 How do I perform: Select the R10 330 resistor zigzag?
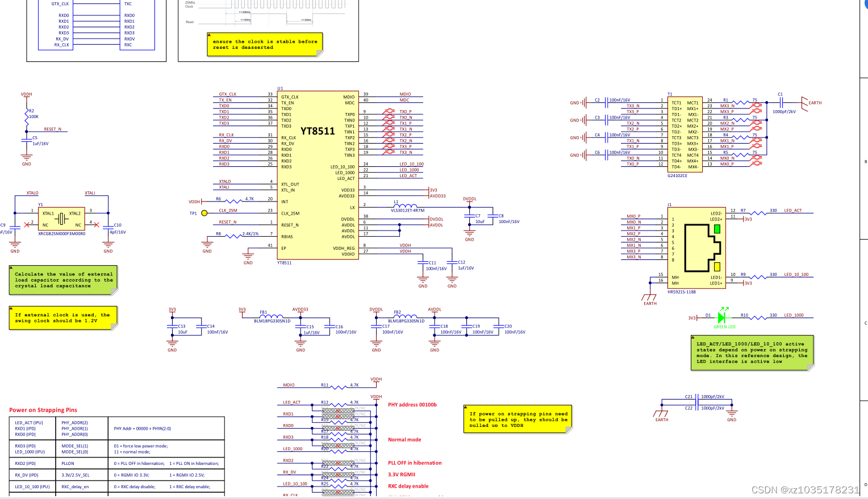pyautogui.click(x=758, y=318)
